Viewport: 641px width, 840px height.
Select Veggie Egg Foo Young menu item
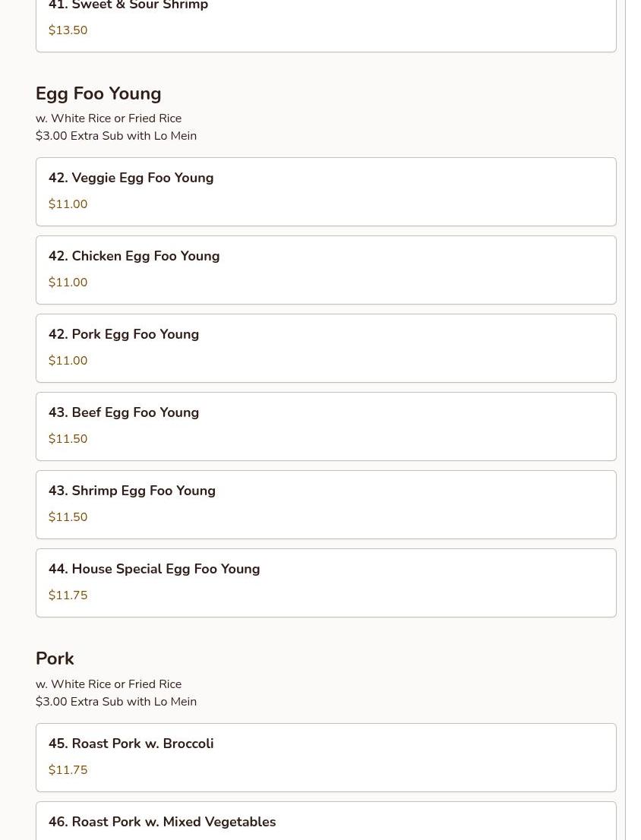coord(325,191)
